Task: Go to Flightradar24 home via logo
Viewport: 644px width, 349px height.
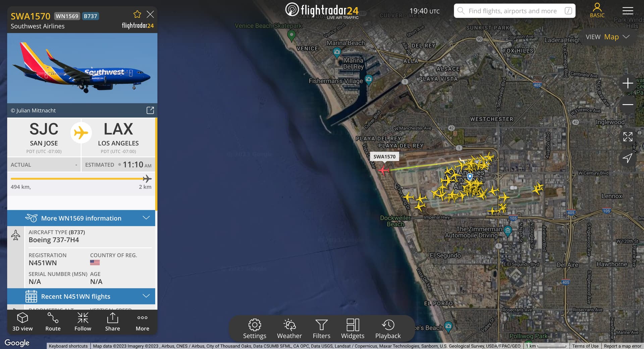Action: pos(322,11)
